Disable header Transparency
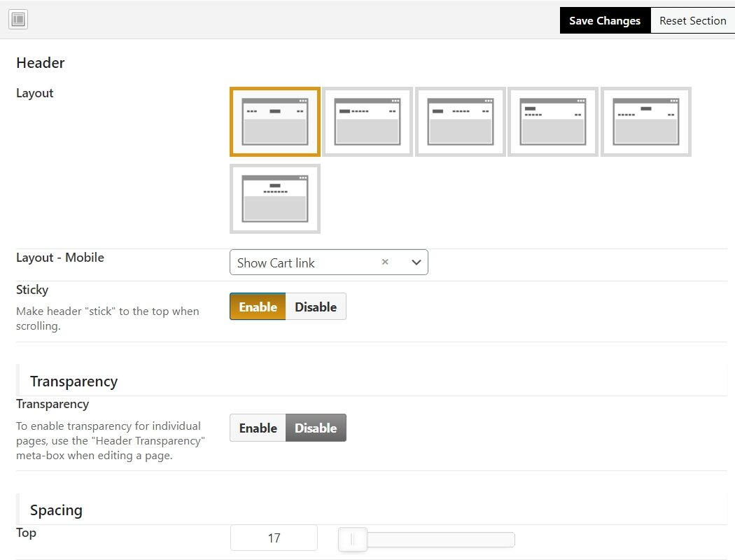 (x=316, y=428)
